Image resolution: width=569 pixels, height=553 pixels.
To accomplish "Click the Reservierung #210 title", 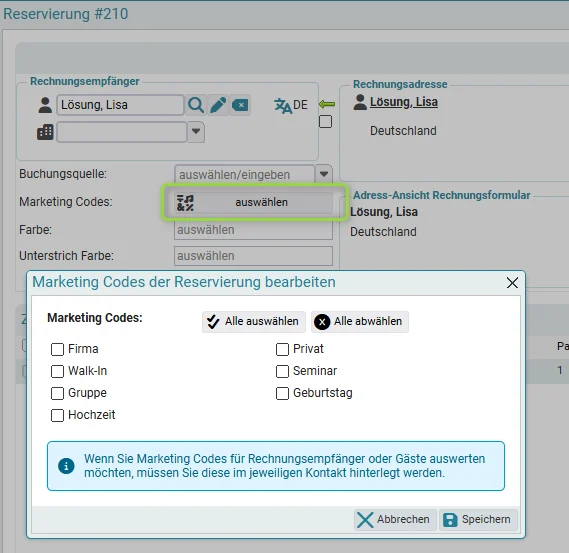I will (x=66, y=14).
